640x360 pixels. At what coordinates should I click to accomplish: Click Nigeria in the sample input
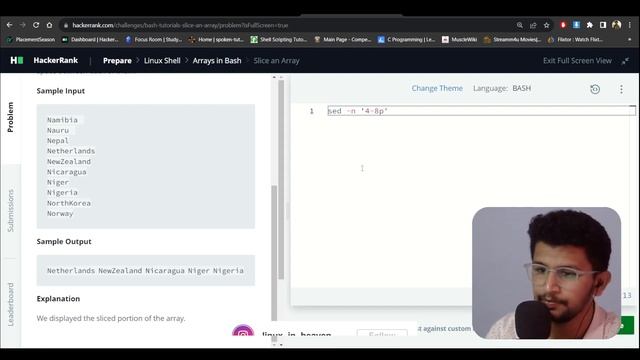point(62,193)
